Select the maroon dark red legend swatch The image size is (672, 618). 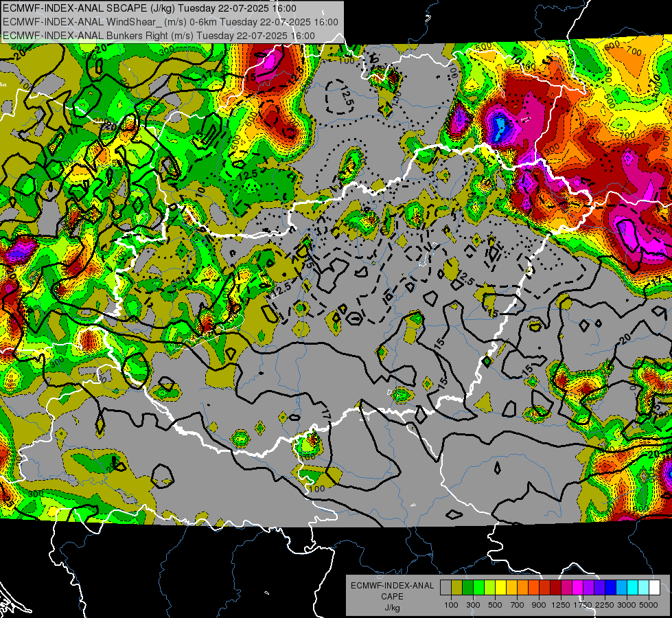point(555,587)
